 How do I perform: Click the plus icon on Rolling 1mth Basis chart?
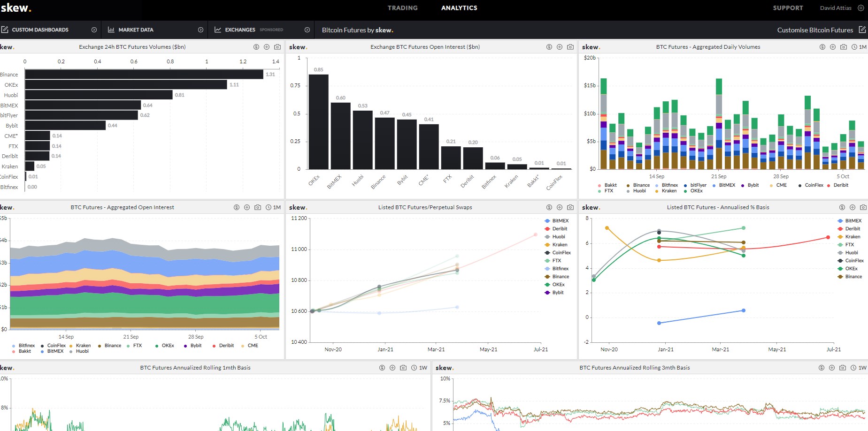(x=392, y=368)
